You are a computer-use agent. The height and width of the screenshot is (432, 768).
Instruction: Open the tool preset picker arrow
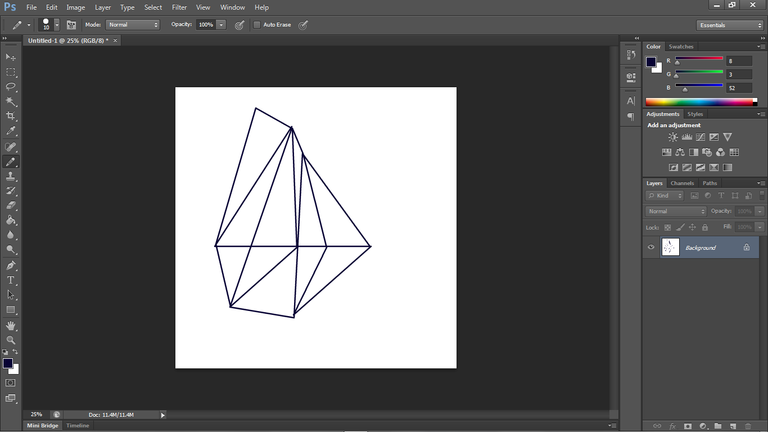coord(29,24)
